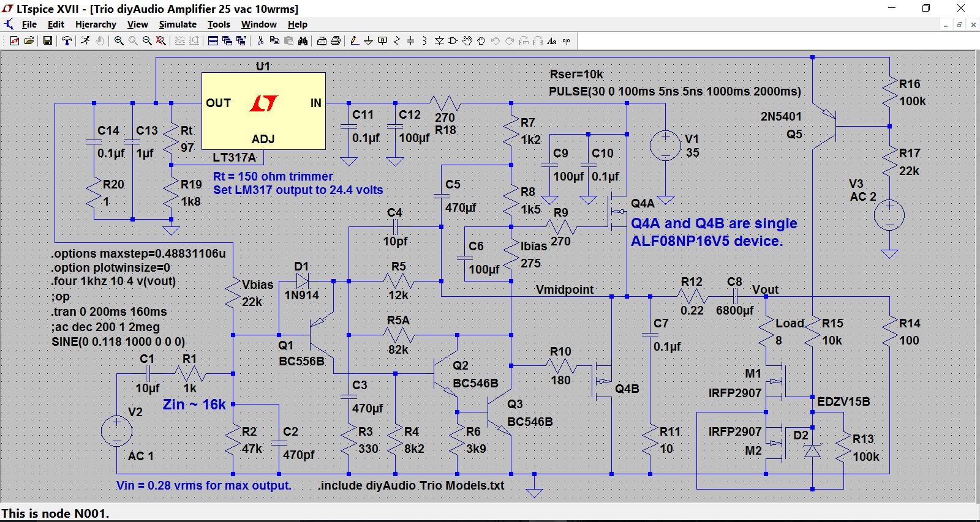The height and width of the screenshot is (522, 980).
Task: Click the SPICE directive '.op' icon
Action: (x=566, y=41)
